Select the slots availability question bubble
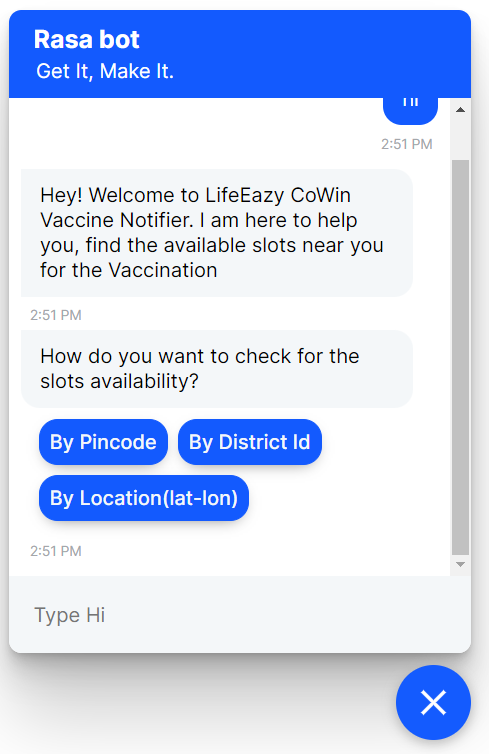The image size is (489, 754). point(216,369)
